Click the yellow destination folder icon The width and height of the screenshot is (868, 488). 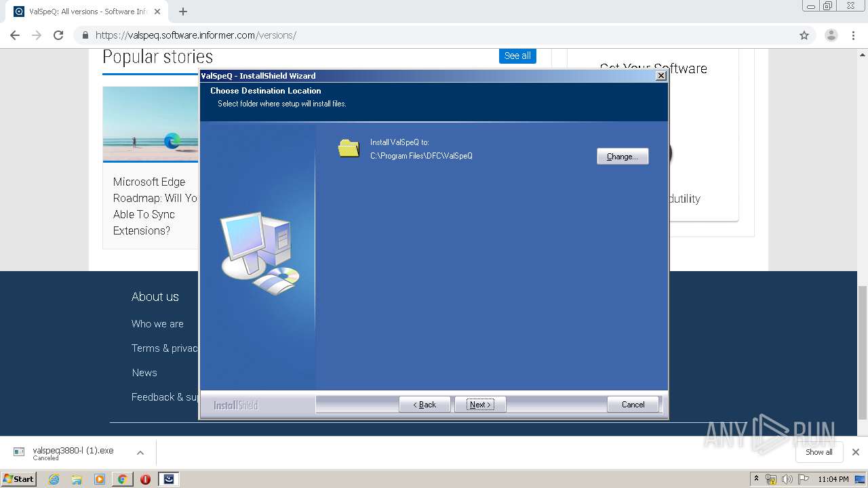click(x=349, y=148)
